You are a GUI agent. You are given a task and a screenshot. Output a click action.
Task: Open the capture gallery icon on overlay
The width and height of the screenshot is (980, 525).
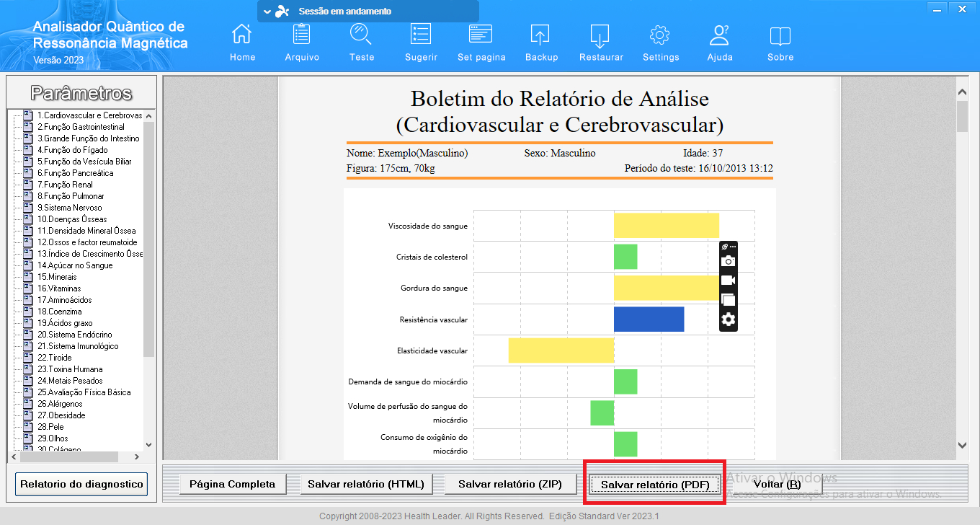[729, 300]
